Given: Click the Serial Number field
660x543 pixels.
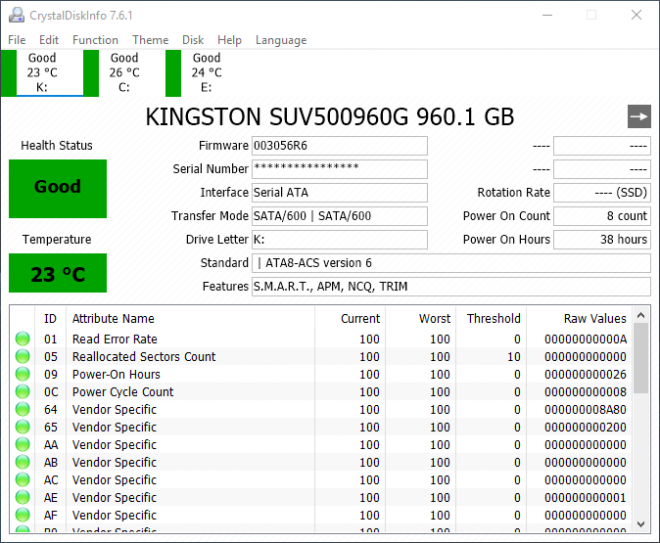Looking at the screenshot, I should click(340, 169).
